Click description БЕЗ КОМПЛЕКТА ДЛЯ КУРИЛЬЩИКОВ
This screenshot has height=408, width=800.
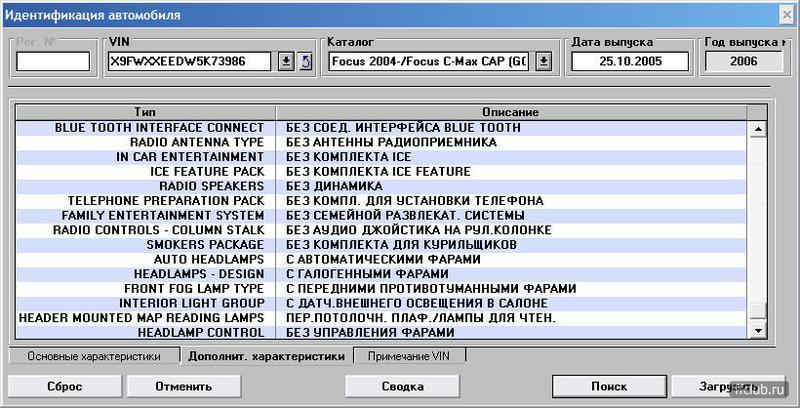coord(401,245)
